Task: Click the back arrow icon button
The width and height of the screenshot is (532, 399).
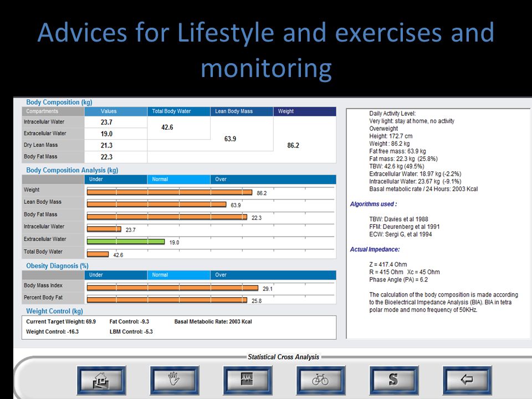Action: click(x=467, y=380)
